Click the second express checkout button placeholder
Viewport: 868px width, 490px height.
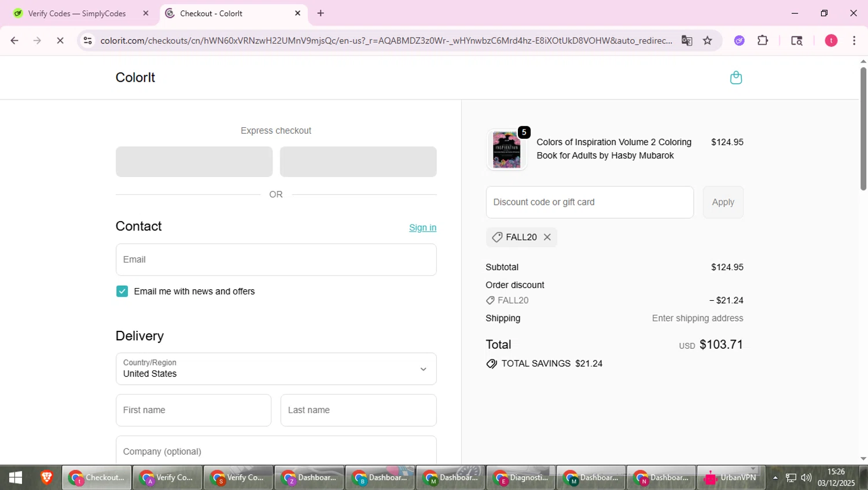coord(358,162)
